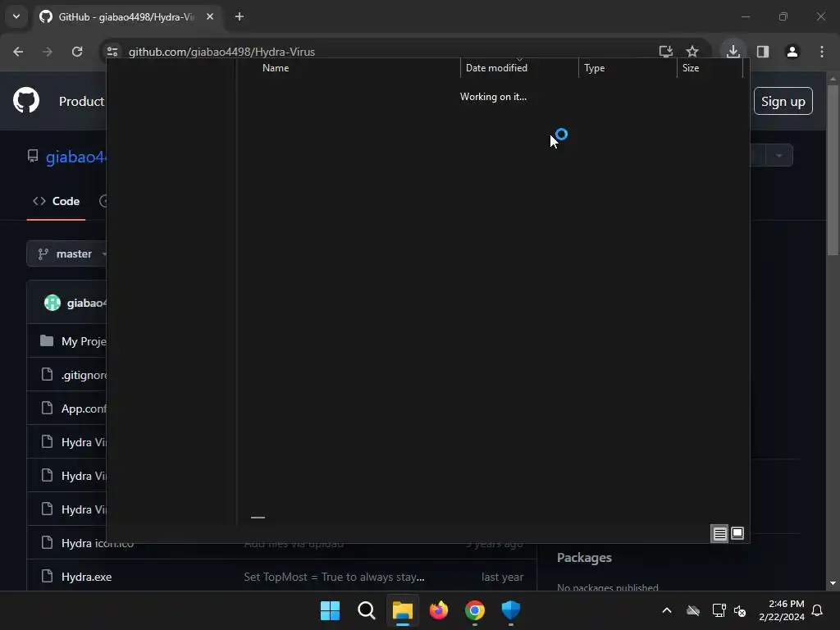840x630 pixels.
Task: Open Windows Security shield in taskbar
Action: (x=510, y=610)
